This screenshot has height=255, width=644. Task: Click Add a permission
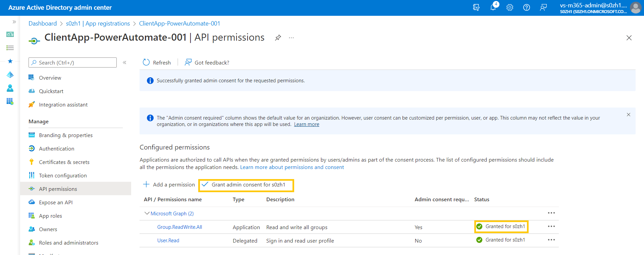point(169,184)
